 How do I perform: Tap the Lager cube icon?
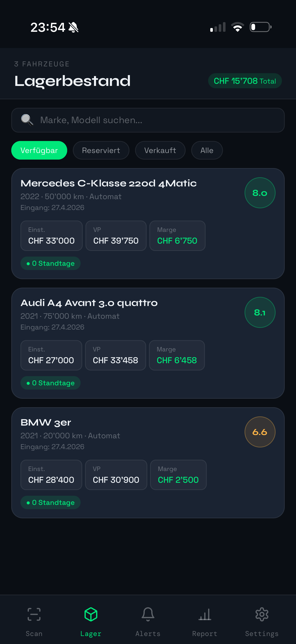pos(91,615)
